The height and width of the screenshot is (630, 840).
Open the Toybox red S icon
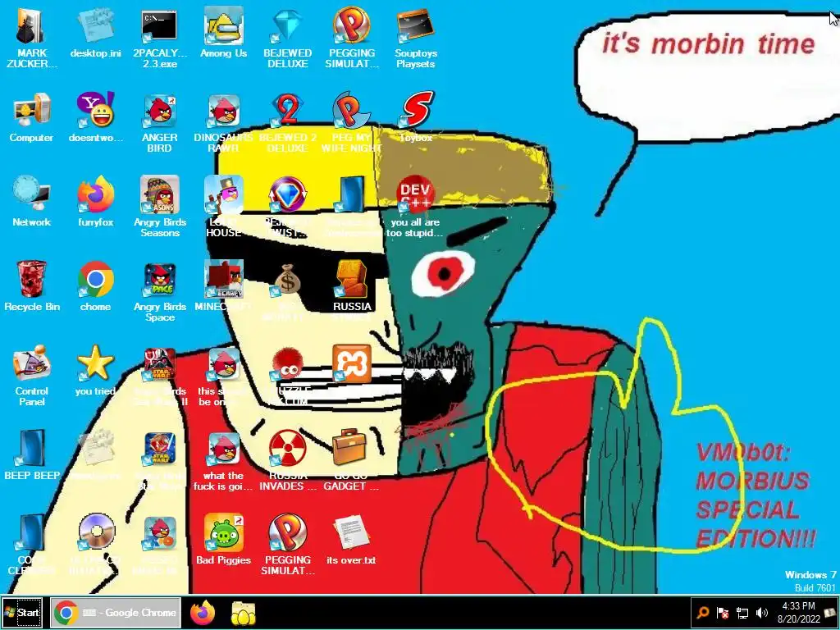pos(417,111)
